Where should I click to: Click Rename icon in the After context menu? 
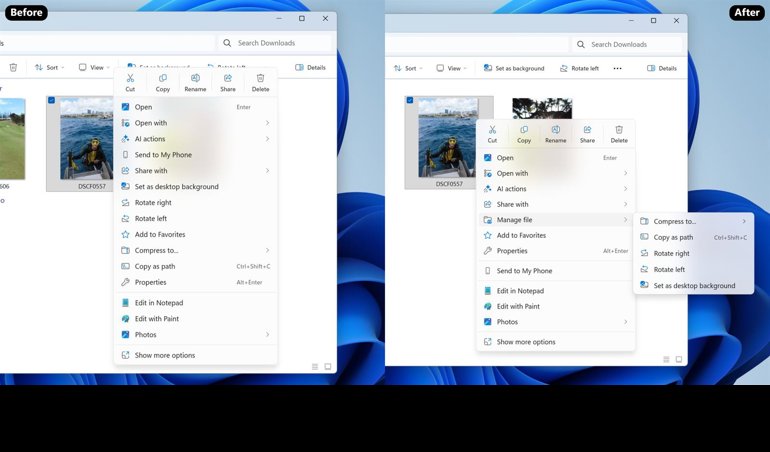pyautogui.click(x=555, y=133)
